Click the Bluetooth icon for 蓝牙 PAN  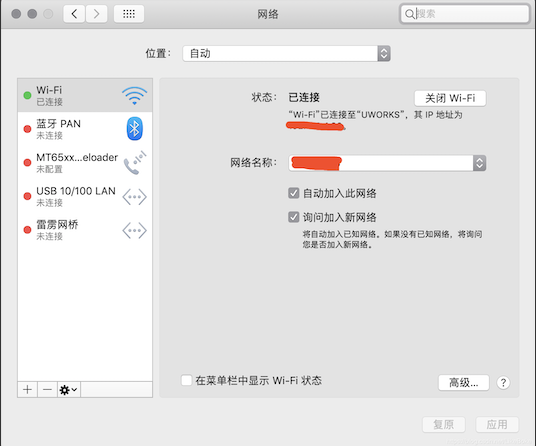click(x=134, y=129)
